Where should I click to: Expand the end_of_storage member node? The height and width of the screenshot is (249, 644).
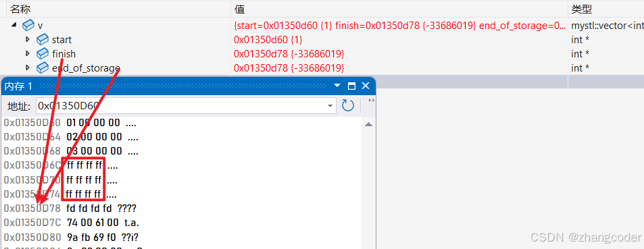[28, 67]
